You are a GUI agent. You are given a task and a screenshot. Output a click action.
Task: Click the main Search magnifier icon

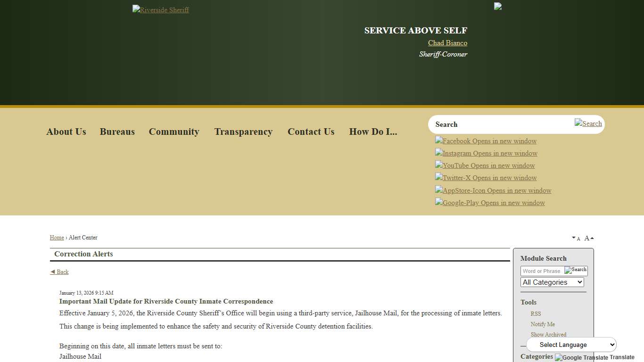tap(588, 123)
